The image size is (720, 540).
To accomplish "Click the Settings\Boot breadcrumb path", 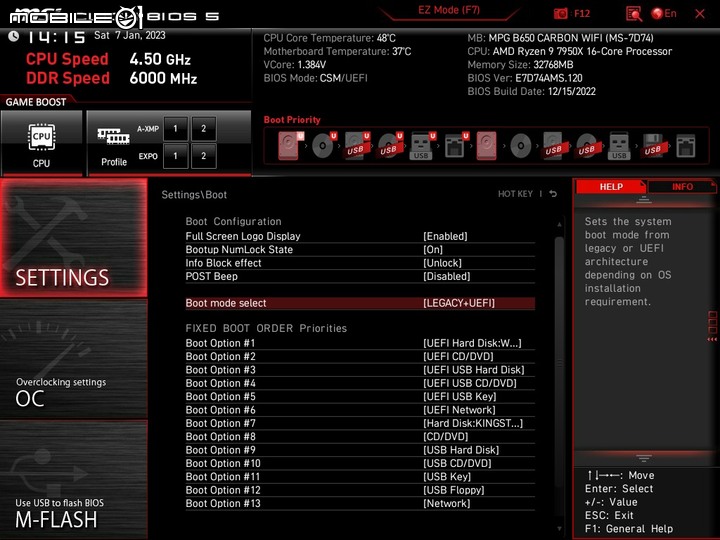I will click(194, 195).
